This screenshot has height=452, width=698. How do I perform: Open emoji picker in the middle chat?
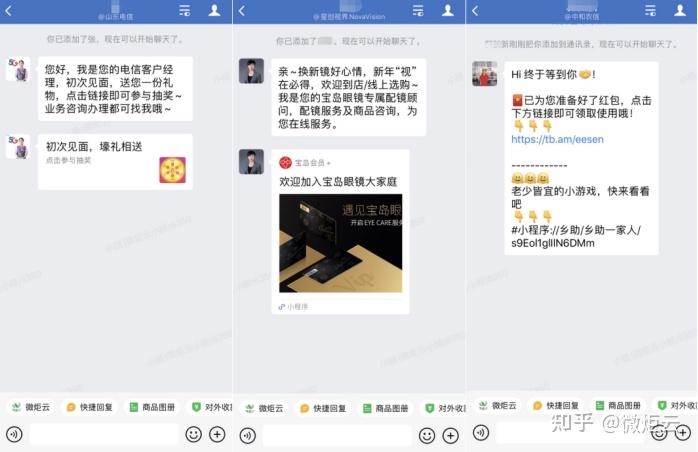pos(426,436)
